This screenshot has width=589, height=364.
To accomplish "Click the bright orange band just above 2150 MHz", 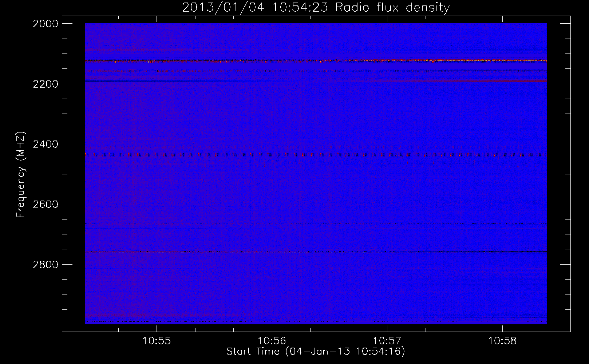I will 316,61.
